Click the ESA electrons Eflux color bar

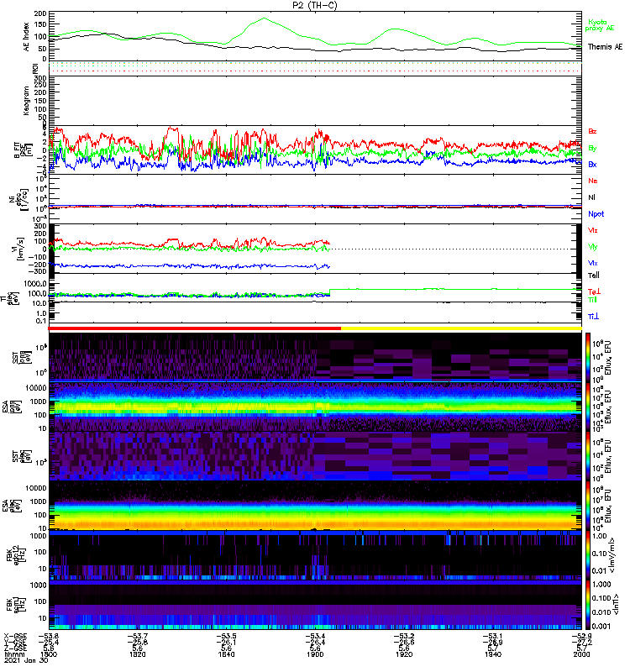(x=588, y=505)
